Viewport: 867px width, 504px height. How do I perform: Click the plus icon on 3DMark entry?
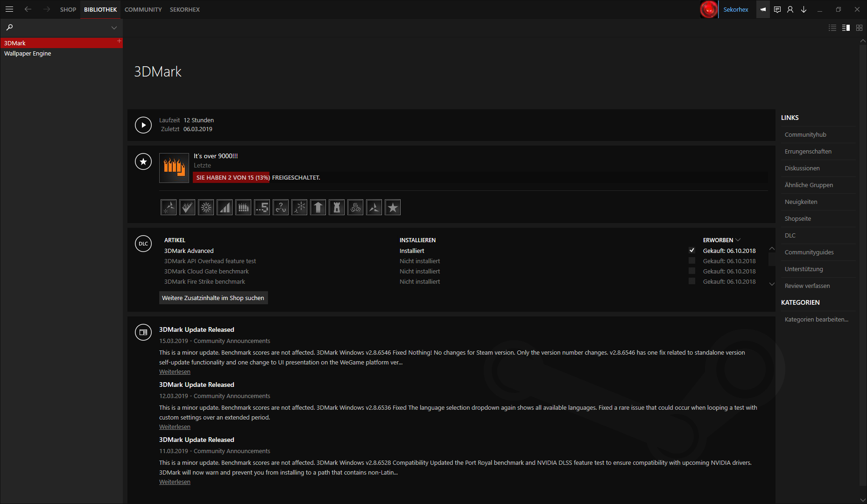119,41
